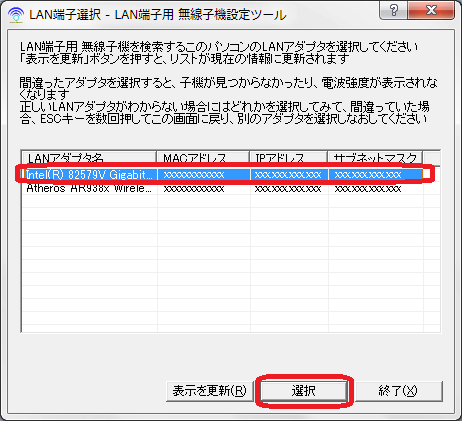462x421 pixels.
Task: Select the Intel(R) 82579V Gigabit adapter row
Action: click(x=223, y=175)
